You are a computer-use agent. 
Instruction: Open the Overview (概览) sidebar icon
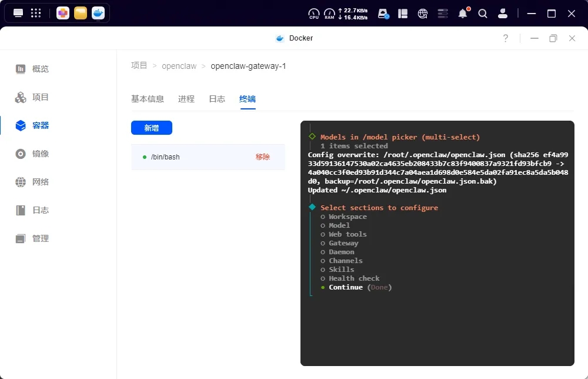[x=21, y=69]
